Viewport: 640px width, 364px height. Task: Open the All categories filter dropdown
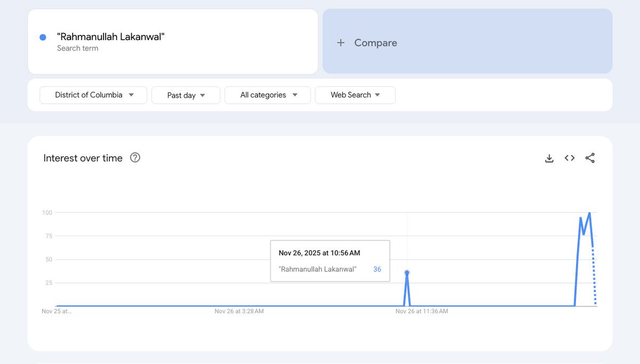(x=267, y=95)
